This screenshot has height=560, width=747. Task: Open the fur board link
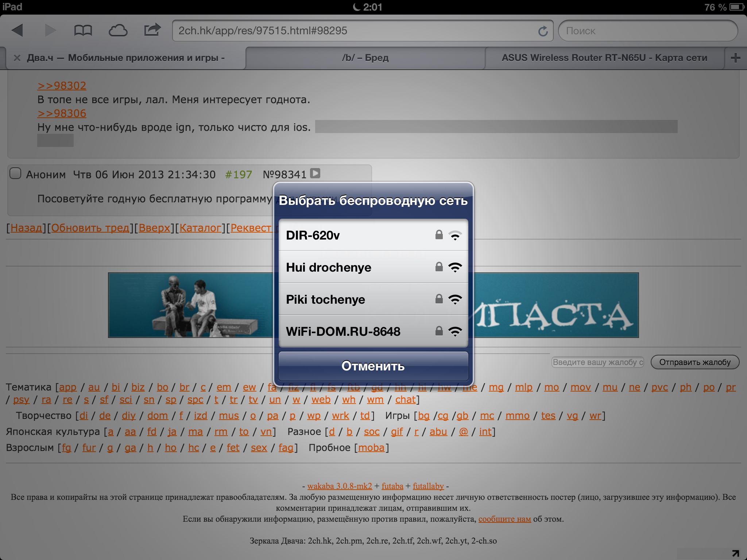tap(89, 448)
